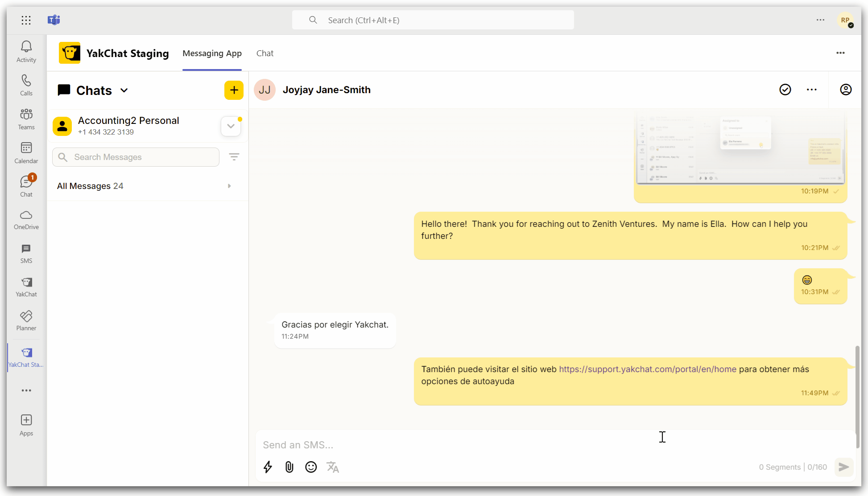This screenshot has height=496, width=868.
Task: Open the Calendar app in the sidebar
Action: coord(26,153)
